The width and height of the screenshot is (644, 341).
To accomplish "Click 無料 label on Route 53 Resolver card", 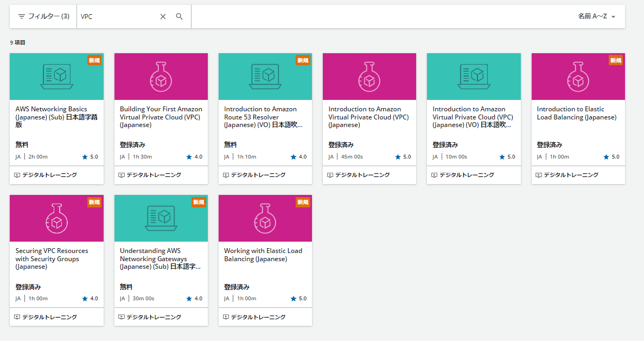I will tap(231, 144).
